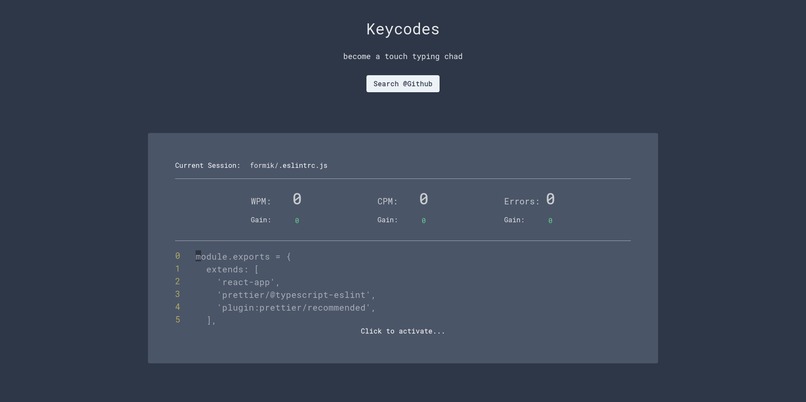Click the Errors label
The image size is (806, 402).
522,202
